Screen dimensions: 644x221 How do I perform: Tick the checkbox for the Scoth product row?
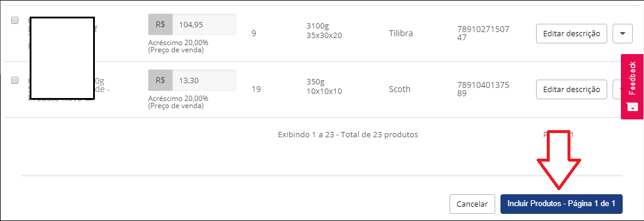tap(15, 80)
